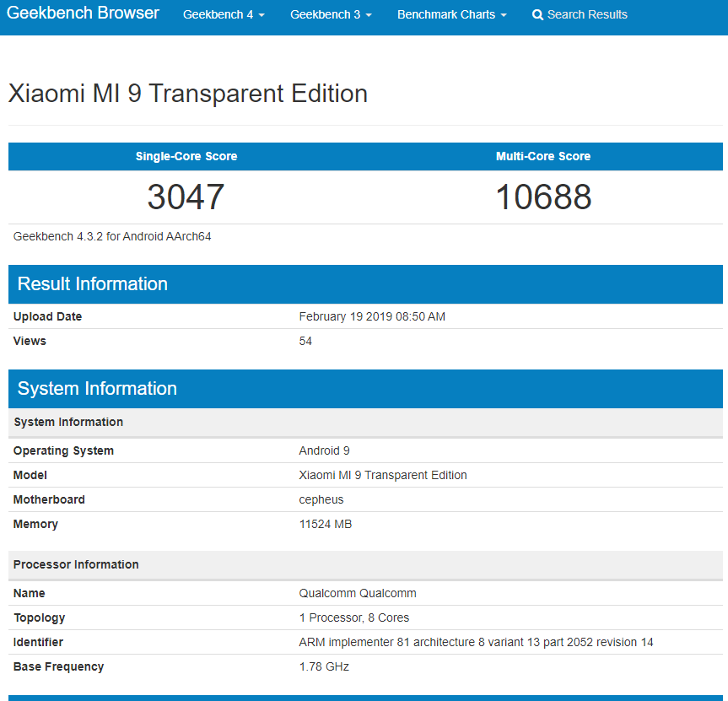Click the Upload Date label
Image resolution: width=728 pixels, height=701 pixels.
click(47, 316)
